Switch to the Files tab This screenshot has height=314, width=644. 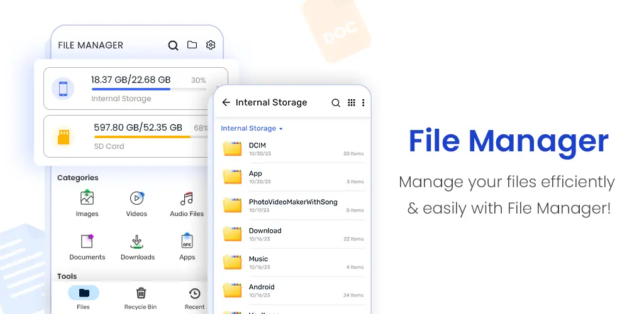[x=84, y=298]
